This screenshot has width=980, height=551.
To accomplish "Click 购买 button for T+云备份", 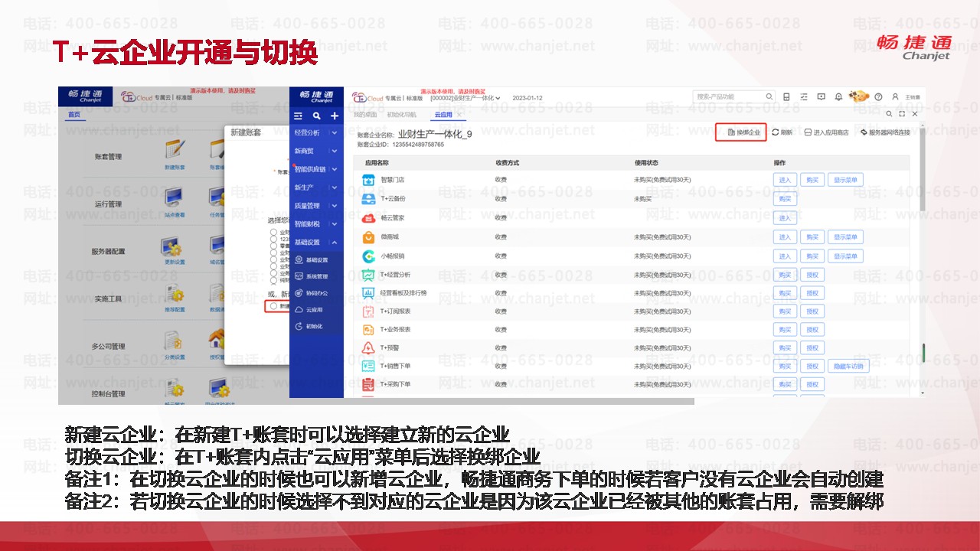I will pyautogui.click(x=785, y=199).
